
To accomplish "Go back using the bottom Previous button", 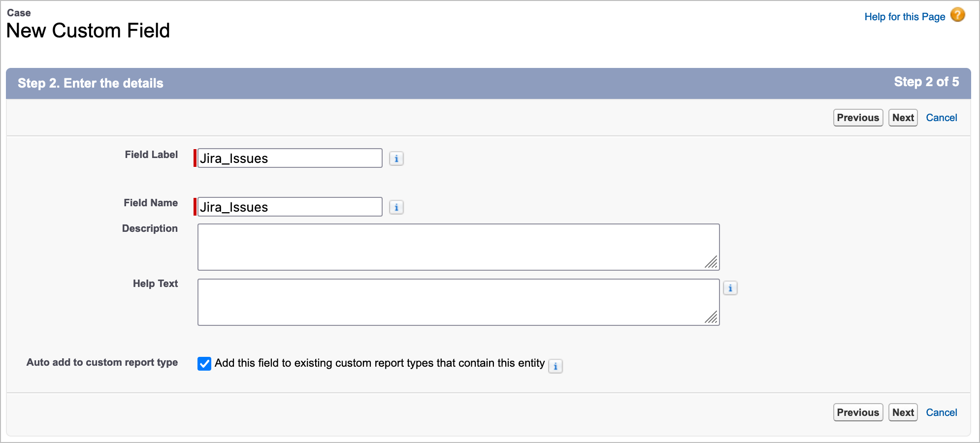I will [x=858, y=412].
